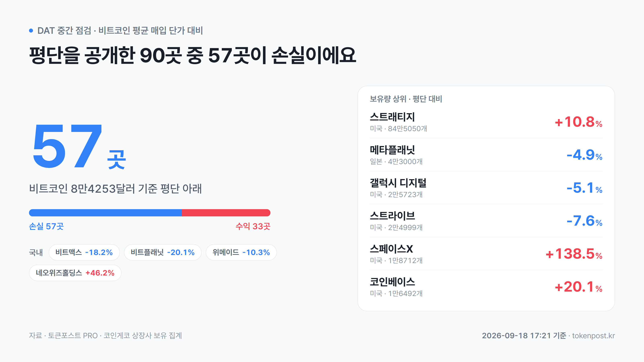Click the blue loss segment of the bar
Image resolution: width=644 pixels, height=362 pixels.
coord(105,213)
